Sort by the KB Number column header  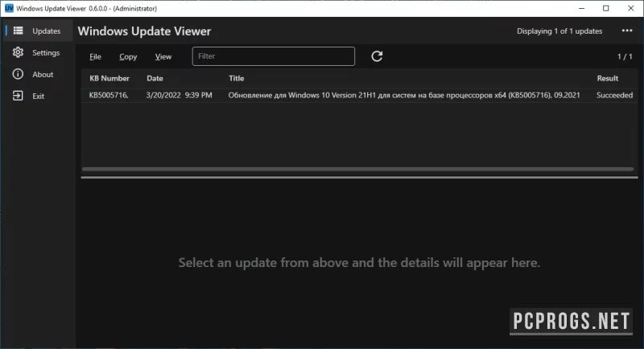(x=109, y=78)
